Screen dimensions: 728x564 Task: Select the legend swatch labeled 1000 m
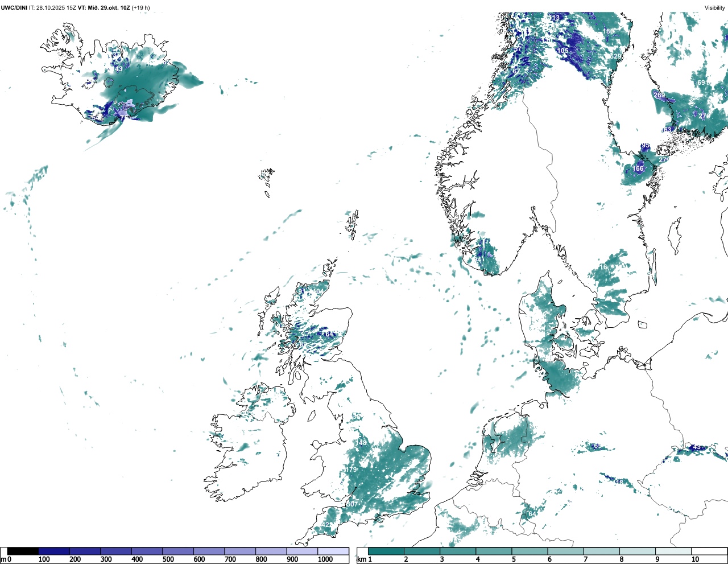pos(333,551)
